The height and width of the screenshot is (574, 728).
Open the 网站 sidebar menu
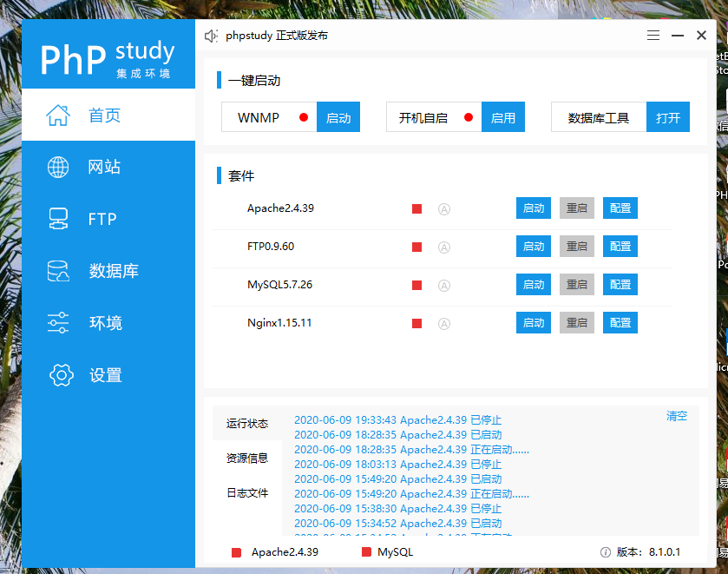pyautogui.click(x=108, y=167)
